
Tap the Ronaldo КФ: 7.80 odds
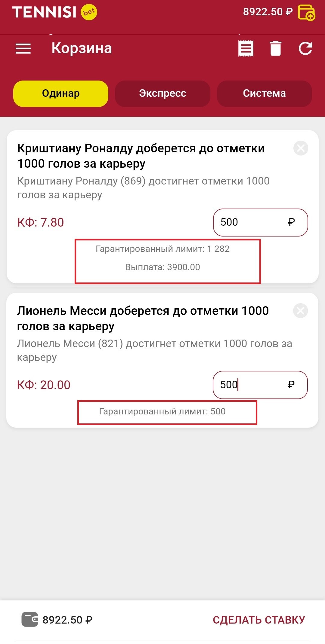pos(41,222)
